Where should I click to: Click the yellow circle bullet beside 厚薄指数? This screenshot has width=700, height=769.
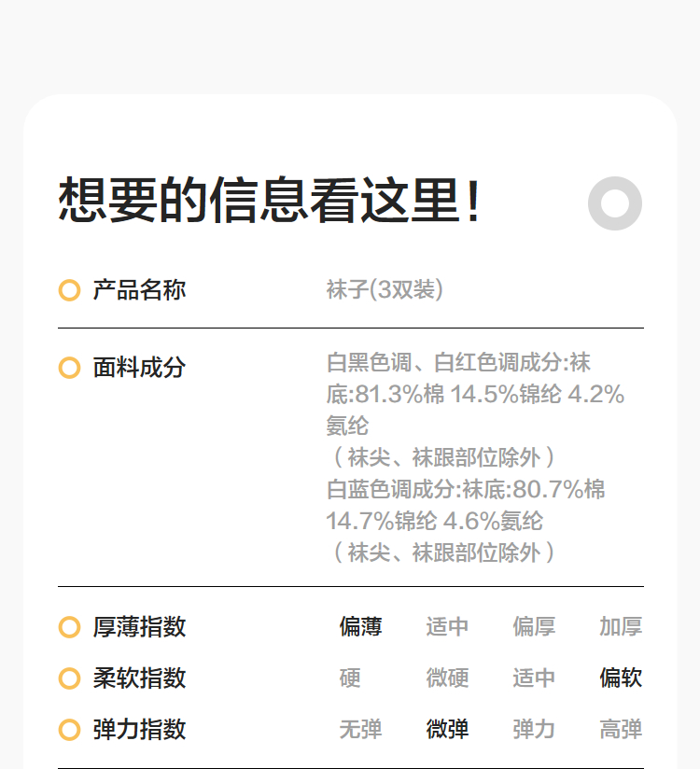click(x=69, y=627)
